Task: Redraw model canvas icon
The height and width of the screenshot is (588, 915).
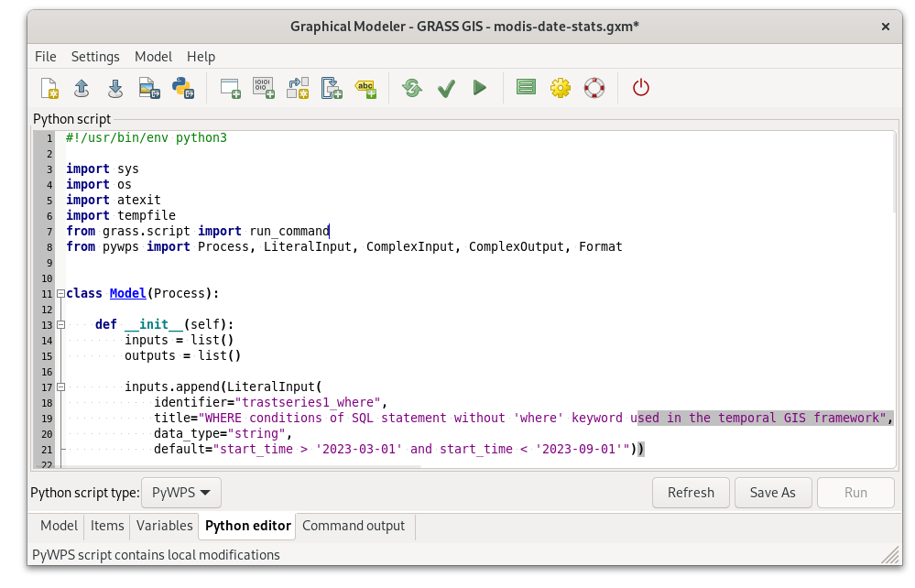Action: tap(412, 88)
